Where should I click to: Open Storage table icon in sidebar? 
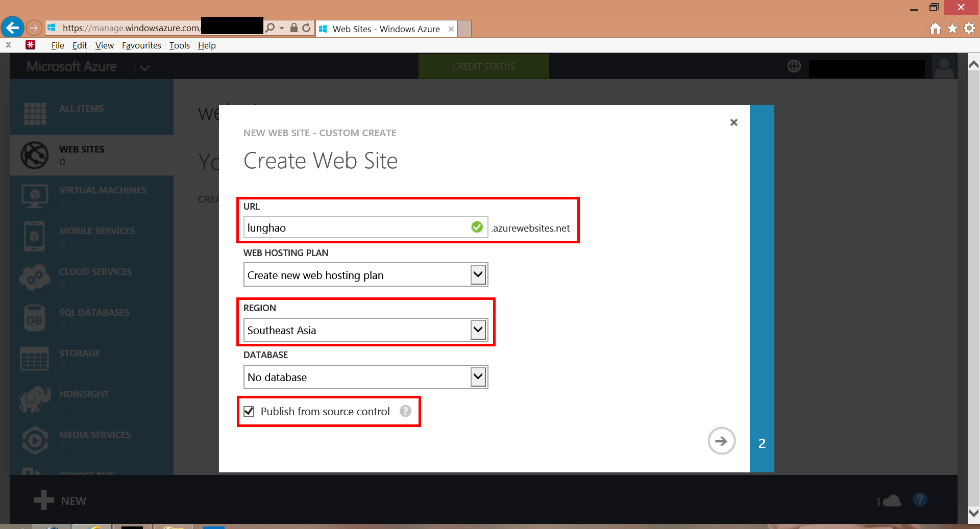34,359
